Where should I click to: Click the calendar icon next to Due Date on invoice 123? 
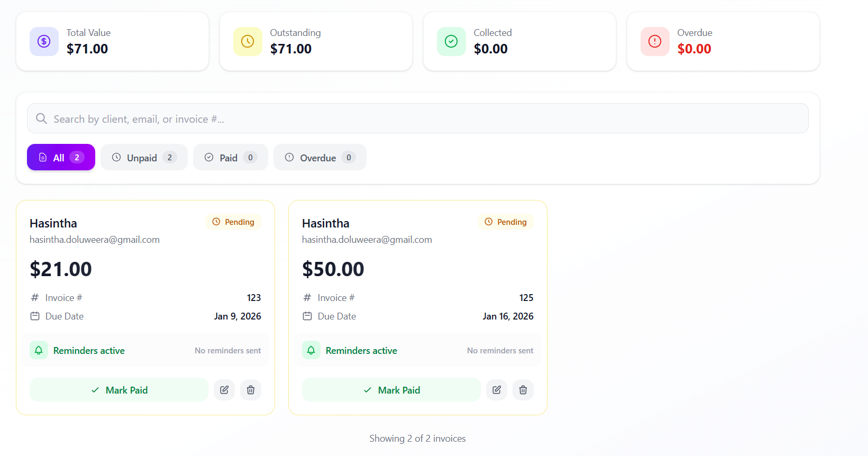[34, 316]
